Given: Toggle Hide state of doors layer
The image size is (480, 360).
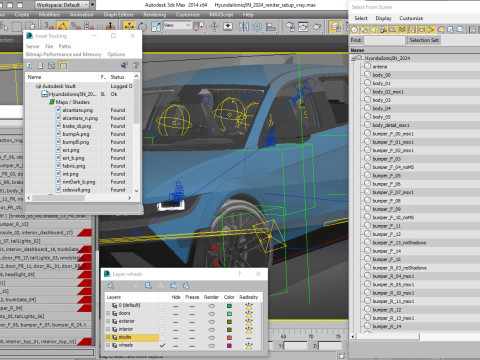Looking at the screenshot, I should point(176,314).
